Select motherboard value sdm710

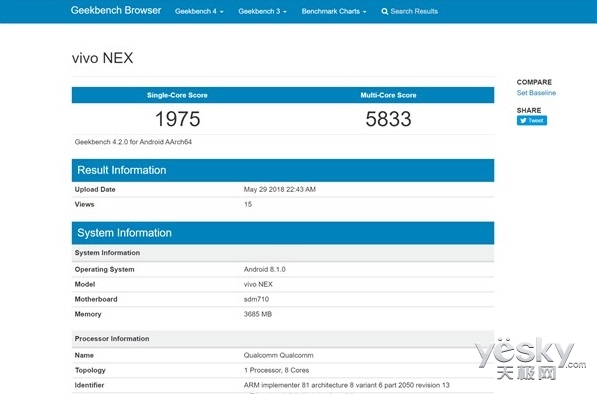tap(256, 299)
